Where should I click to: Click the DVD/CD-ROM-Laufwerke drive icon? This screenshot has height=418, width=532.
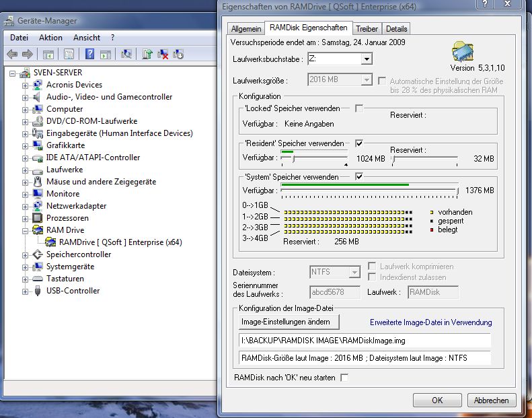pos(37,121)
